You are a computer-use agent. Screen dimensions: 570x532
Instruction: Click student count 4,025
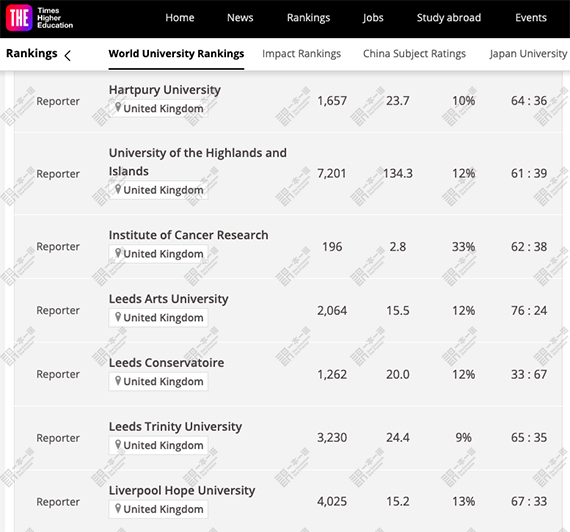(x=332, y=501)
